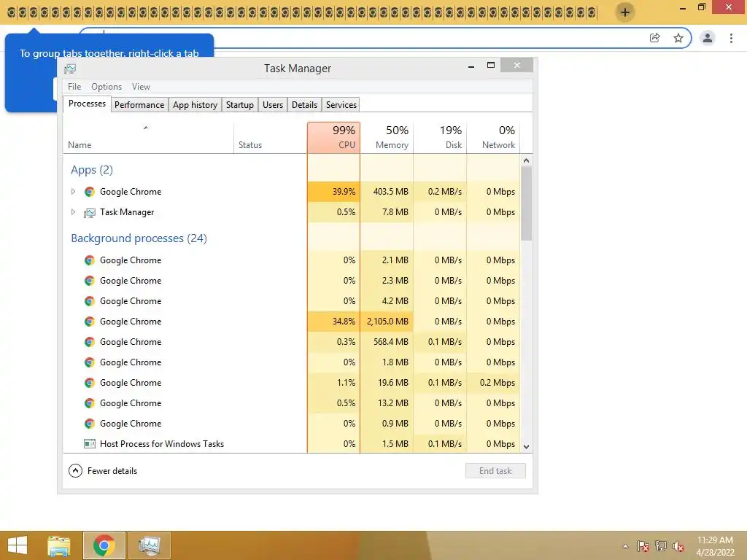This screenshot has width=747, height=560.
Task: Switch to the Performance tab
Action: click(139, 105)
